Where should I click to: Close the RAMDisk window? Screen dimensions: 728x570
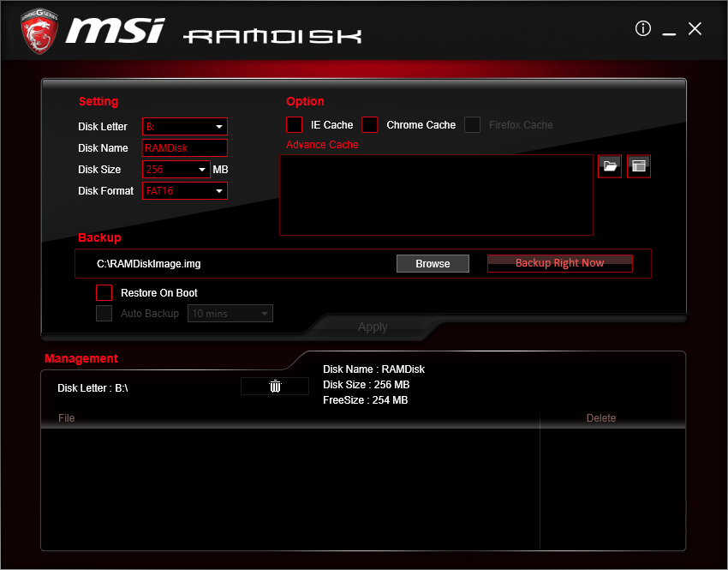tap(695, 29)
